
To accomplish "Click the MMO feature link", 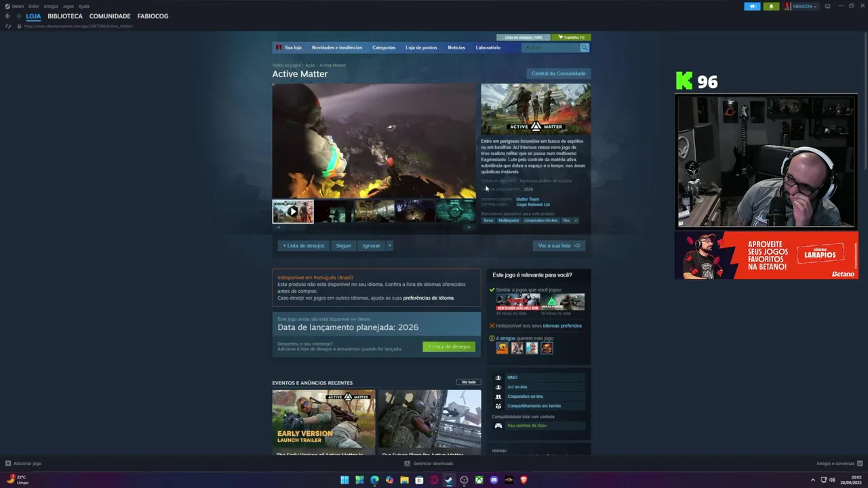I will click(512, 378).
